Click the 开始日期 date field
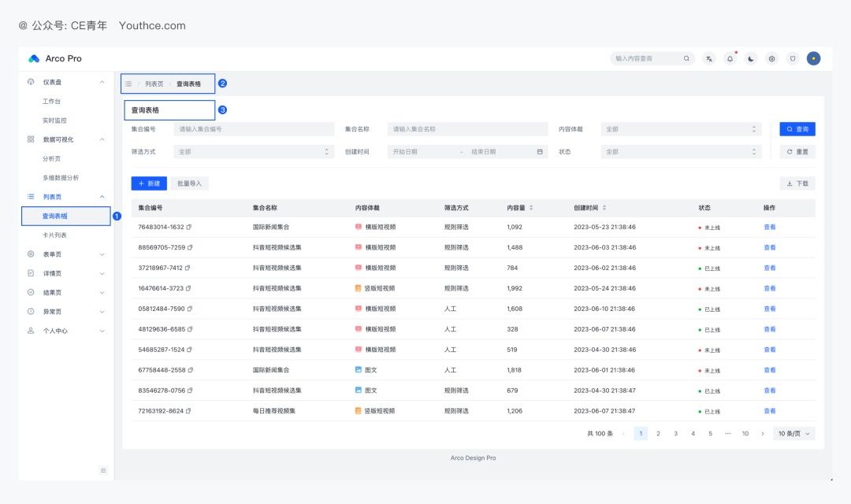 pyautogui.click(x=423, y=152)
